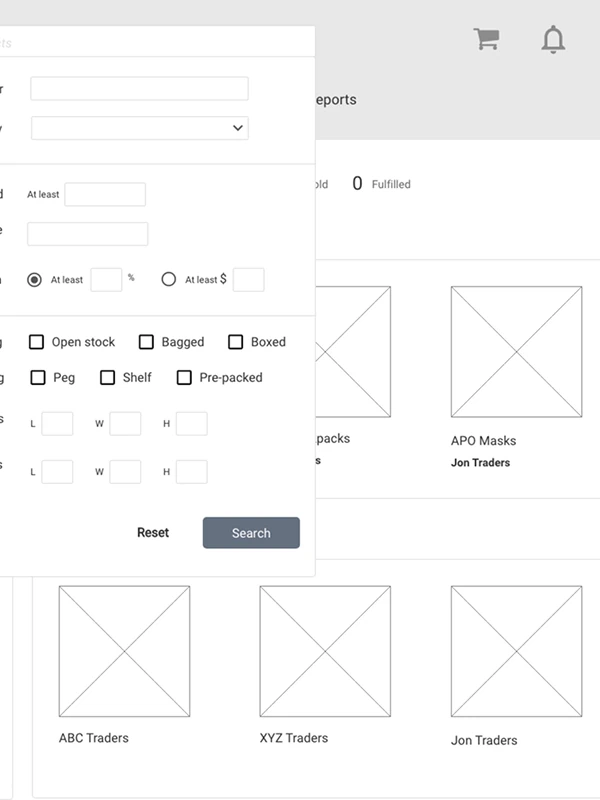Check the Peg checkbox
The height and width of the screenshot is (800, 600).
tap(38, 378)
